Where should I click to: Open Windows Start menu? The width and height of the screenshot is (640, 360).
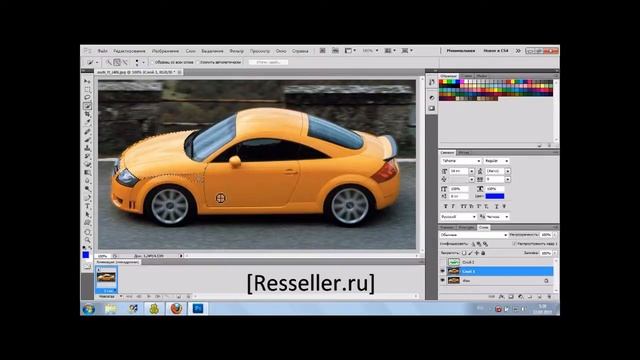(x=89, y=309)
